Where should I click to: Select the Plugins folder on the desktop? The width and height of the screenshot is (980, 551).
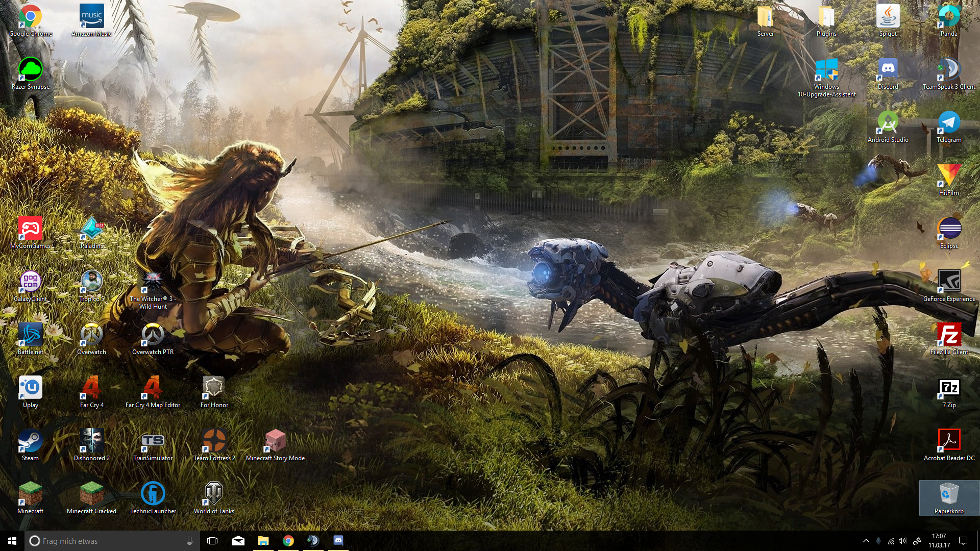click(827, 20)
